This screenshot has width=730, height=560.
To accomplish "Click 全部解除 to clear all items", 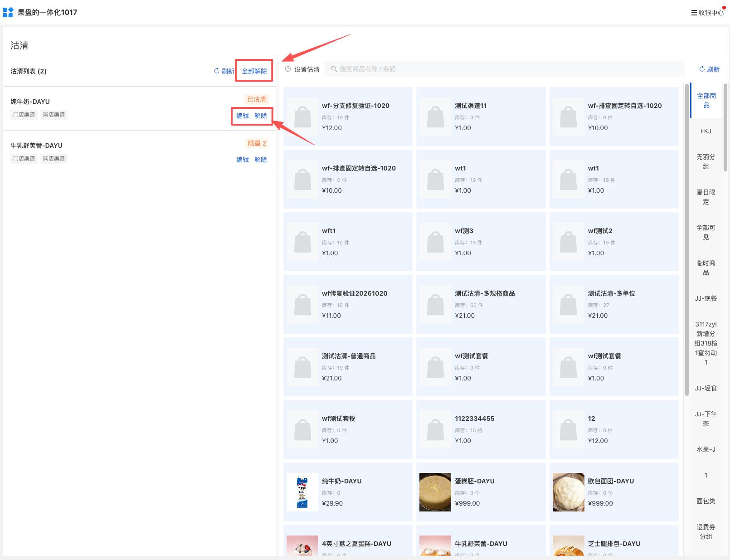I will coord(254,71).
